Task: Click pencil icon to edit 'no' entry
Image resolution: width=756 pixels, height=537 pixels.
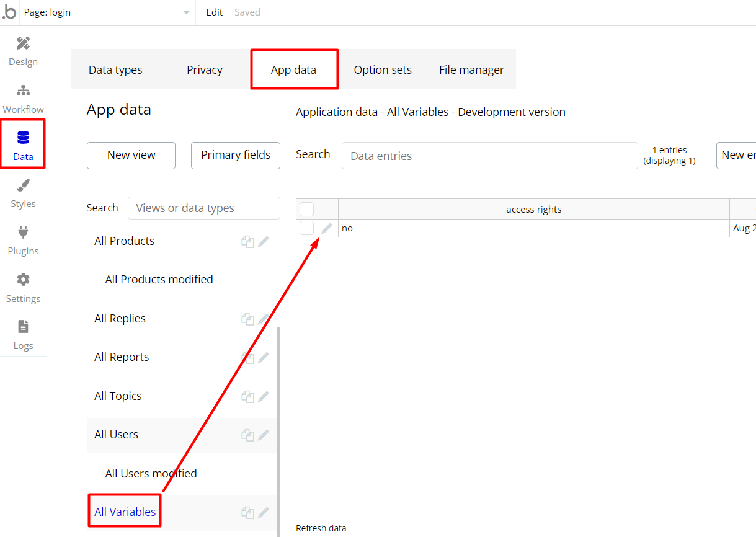Action: tap(327, 229)
